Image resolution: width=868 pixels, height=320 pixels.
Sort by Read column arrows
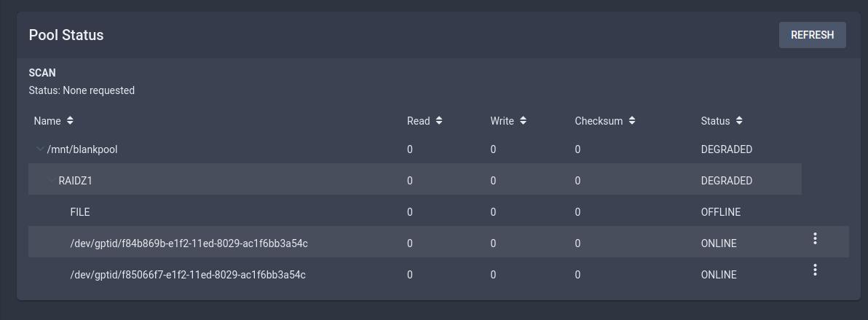click(439, 120)
